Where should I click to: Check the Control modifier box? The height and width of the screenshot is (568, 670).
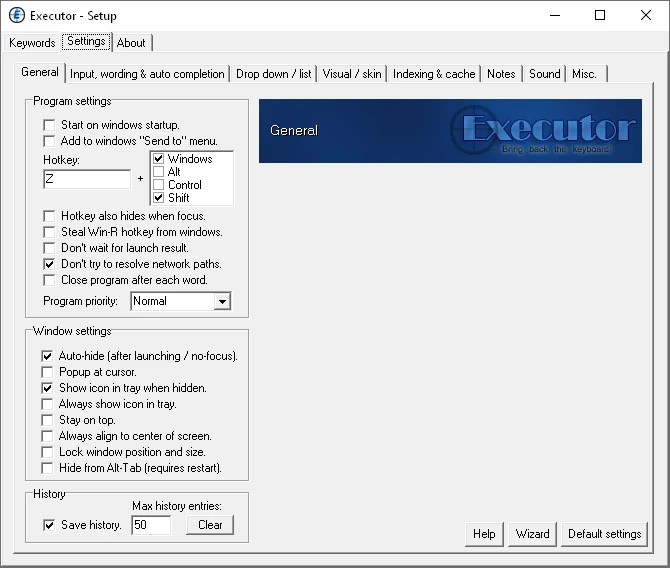coord(159,185)
